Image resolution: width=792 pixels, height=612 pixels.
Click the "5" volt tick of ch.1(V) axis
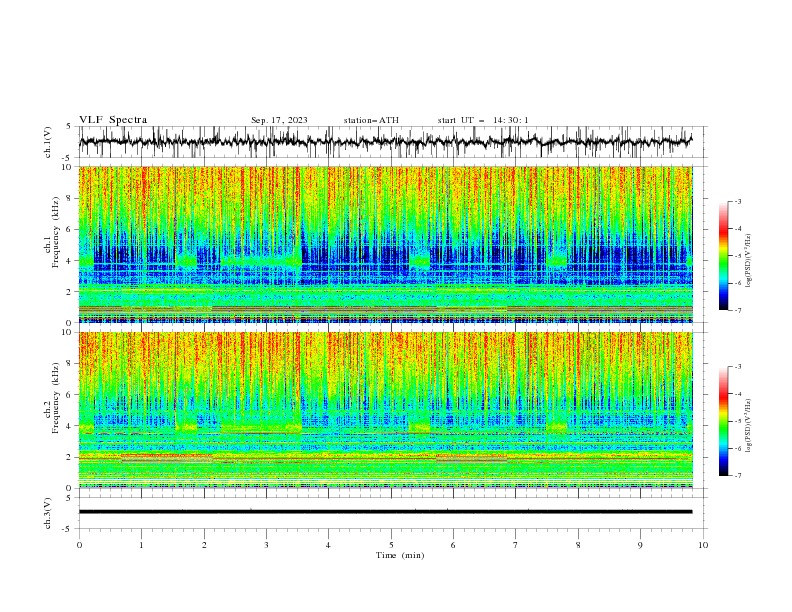pyautogui.click(x=68, y=127)
